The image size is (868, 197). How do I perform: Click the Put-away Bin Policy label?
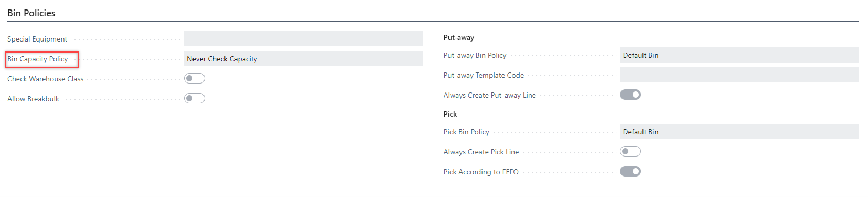tap(475, 56)
